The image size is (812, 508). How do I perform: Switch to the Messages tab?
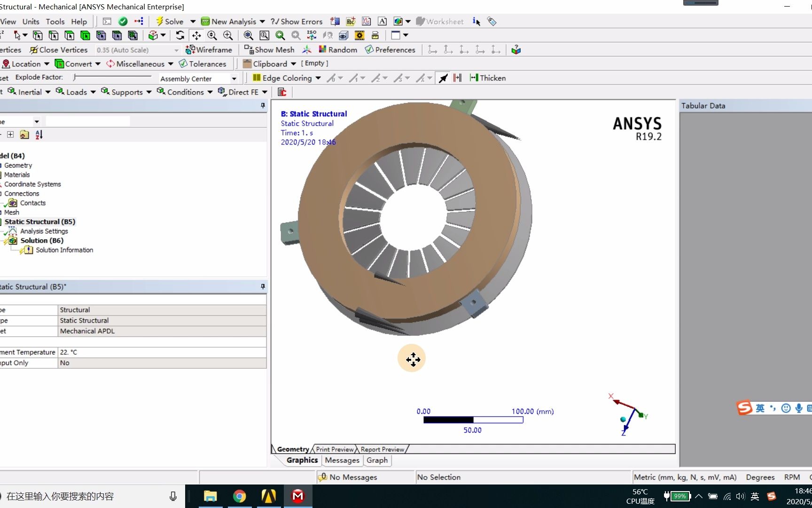(342, 460)
